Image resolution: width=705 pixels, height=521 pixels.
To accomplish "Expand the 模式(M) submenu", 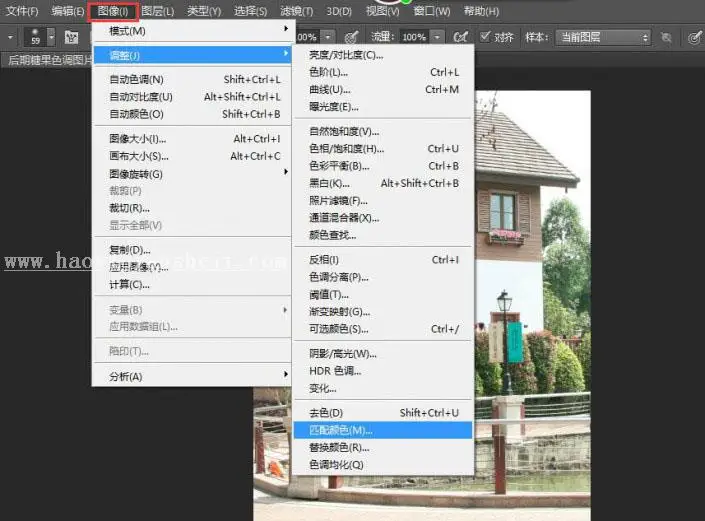I will [192, 31].
